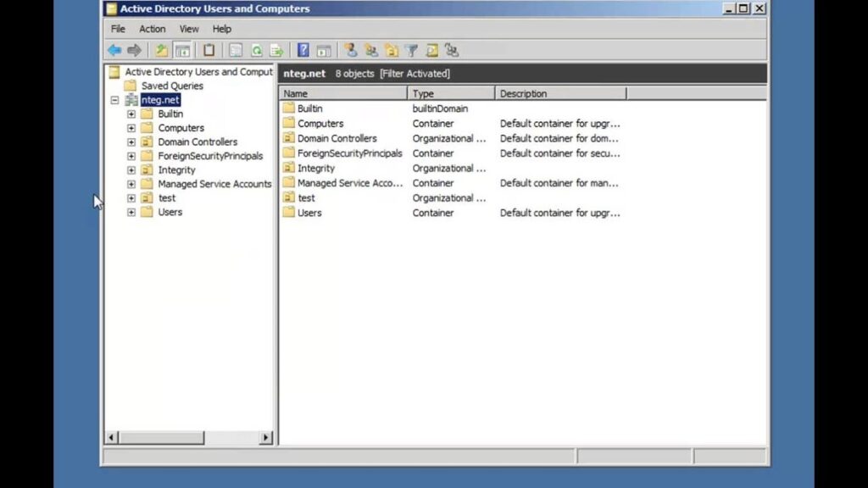Expand the Builtin container in the tree

pos(131,114)
